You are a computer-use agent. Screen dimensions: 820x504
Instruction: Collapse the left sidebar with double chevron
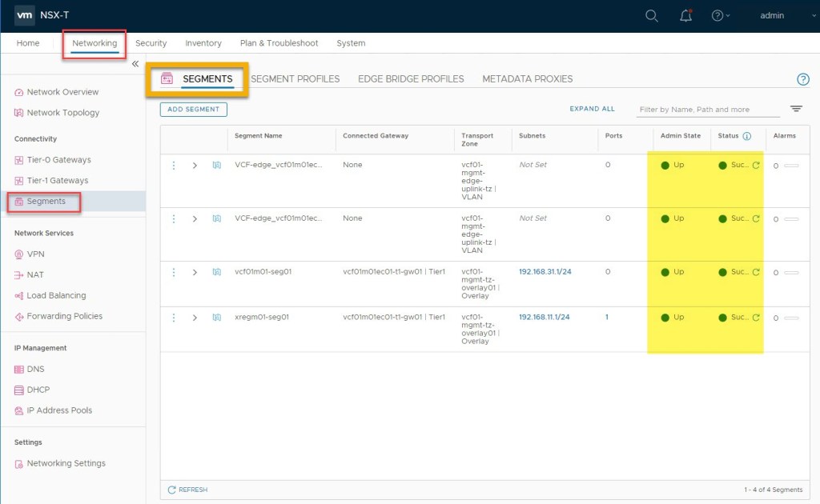click(135, 64)
